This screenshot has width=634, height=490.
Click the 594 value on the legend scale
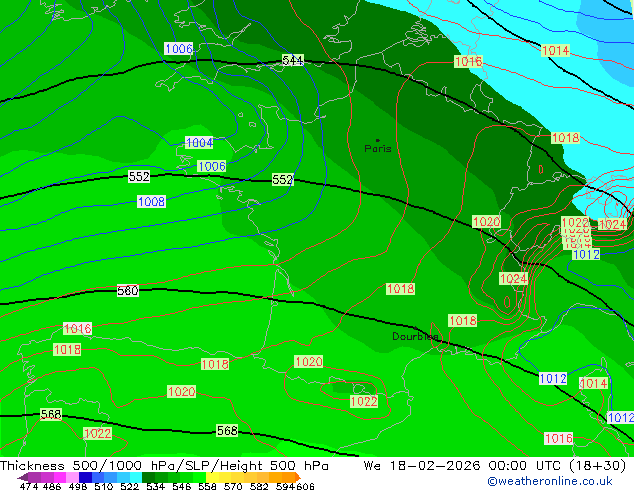pos(285,486)
